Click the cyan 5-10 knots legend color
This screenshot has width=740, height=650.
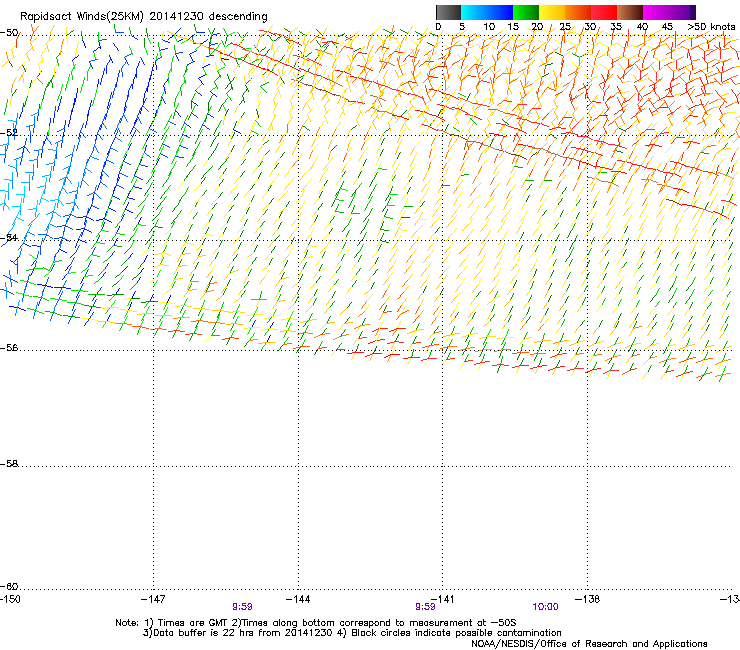click(474, 12)
